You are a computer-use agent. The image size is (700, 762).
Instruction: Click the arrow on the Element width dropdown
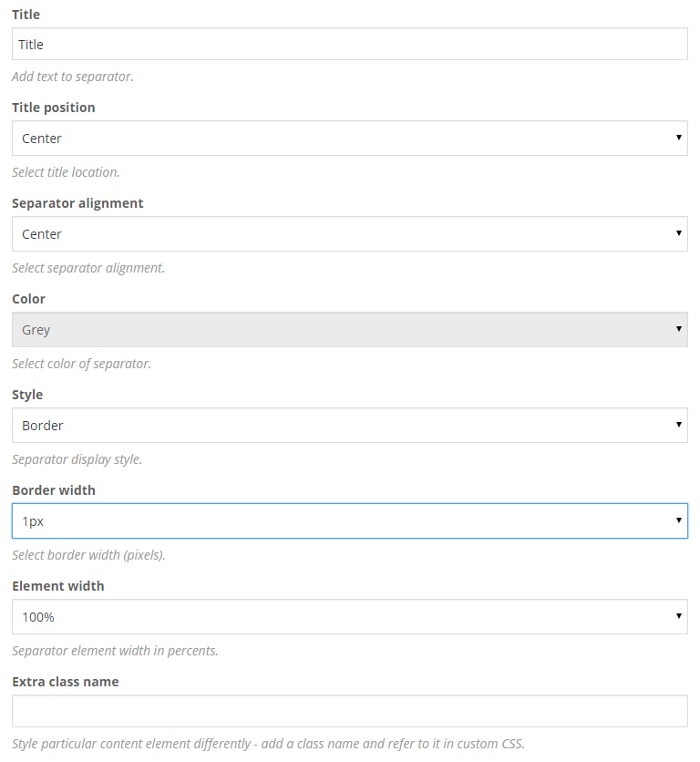[679, 616]
